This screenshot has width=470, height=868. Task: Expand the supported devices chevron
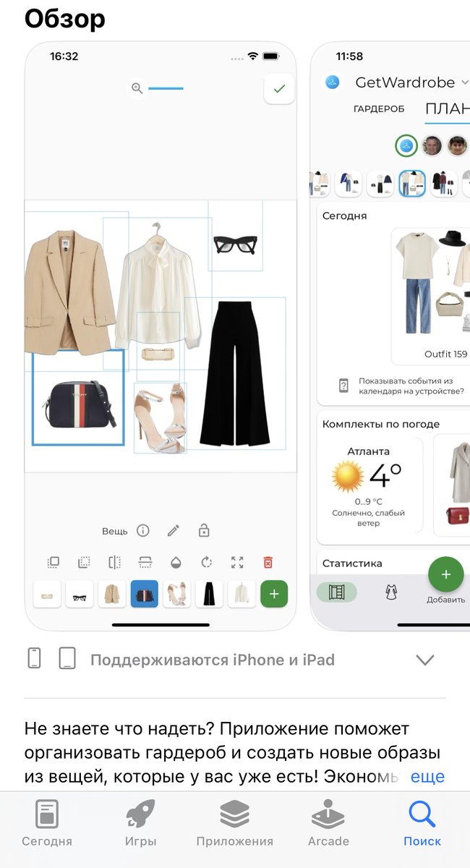425,660
